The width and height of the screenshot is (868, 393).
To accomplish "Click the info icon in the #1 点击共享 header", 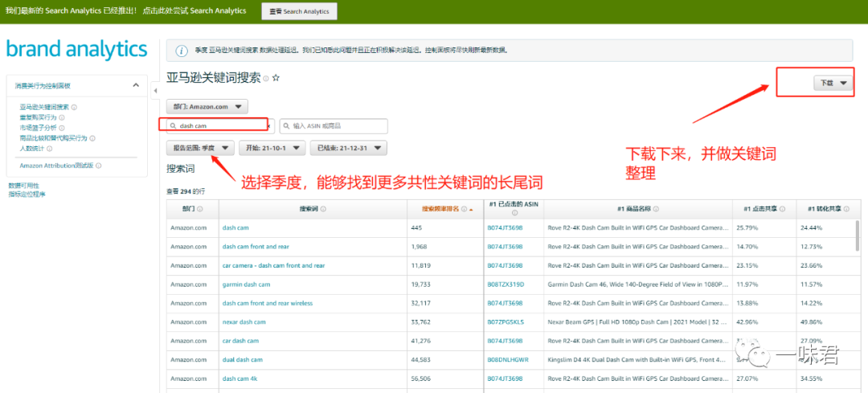I will pyautogui.click(x=782, y=209).
